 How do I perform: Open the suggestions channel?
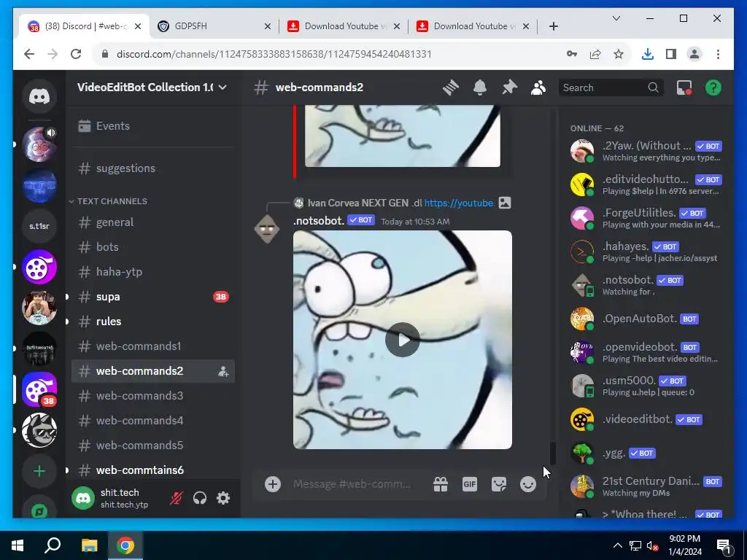152,168
